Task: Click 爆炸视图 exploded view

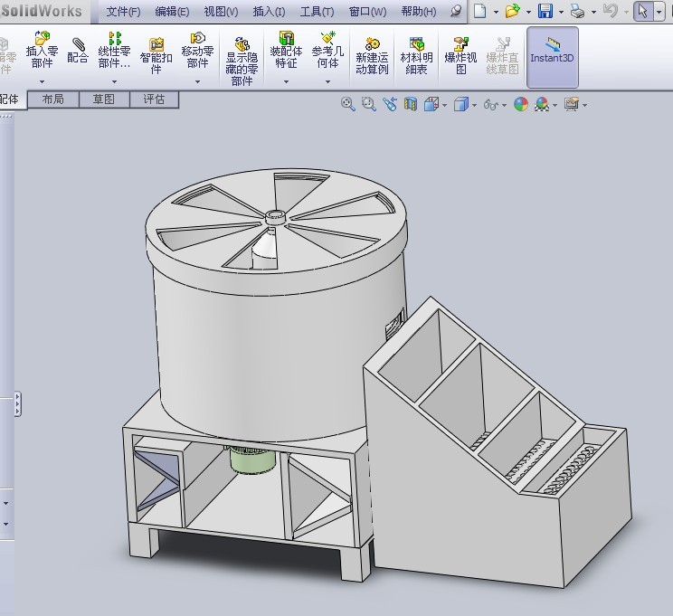Action: (x=460, y=56)
